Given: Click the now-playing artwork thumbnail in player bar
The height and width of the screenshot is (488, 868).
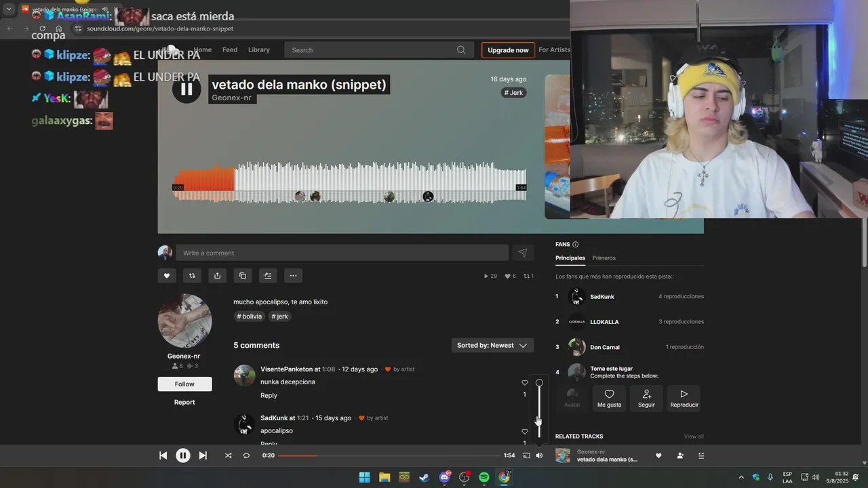Looking at the screenshot, I should [563, 455].
